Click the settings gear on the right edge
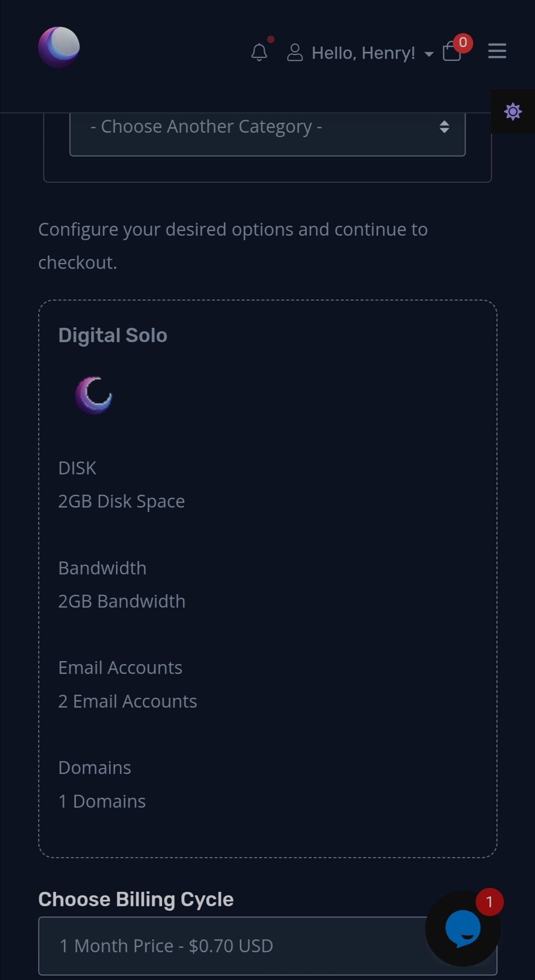This screenshot has height=980, width=535. pyautogui.click(x=513, y=111)
